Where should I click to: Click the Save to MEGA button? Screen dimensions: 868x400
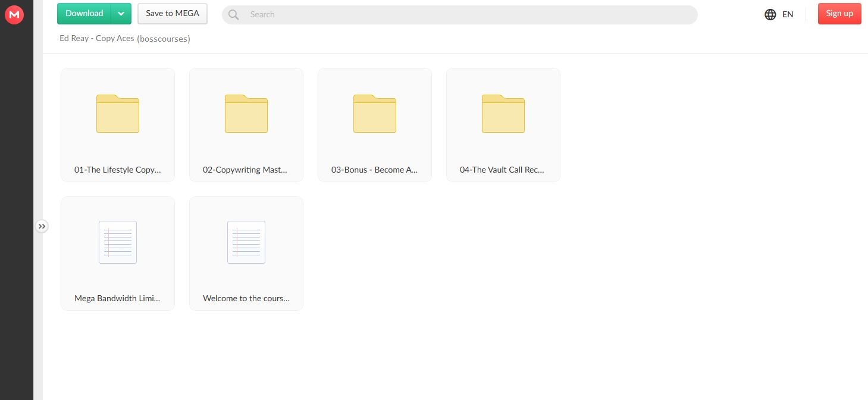point(173,14)
